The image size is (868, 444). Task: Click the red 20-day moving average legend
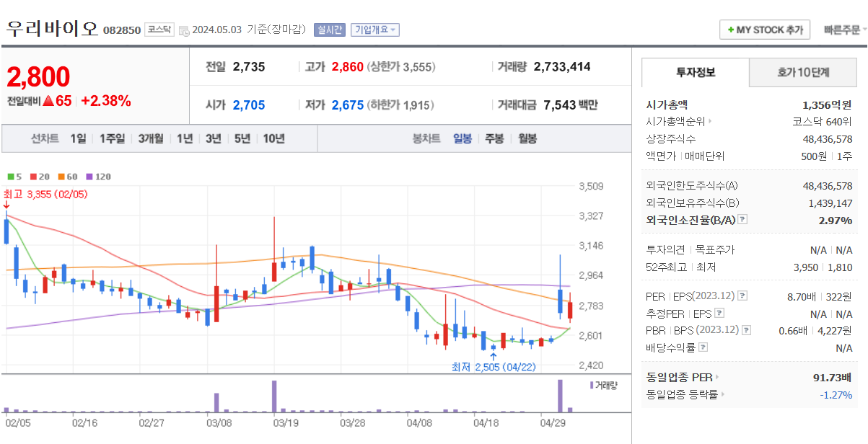coord(38,177)
